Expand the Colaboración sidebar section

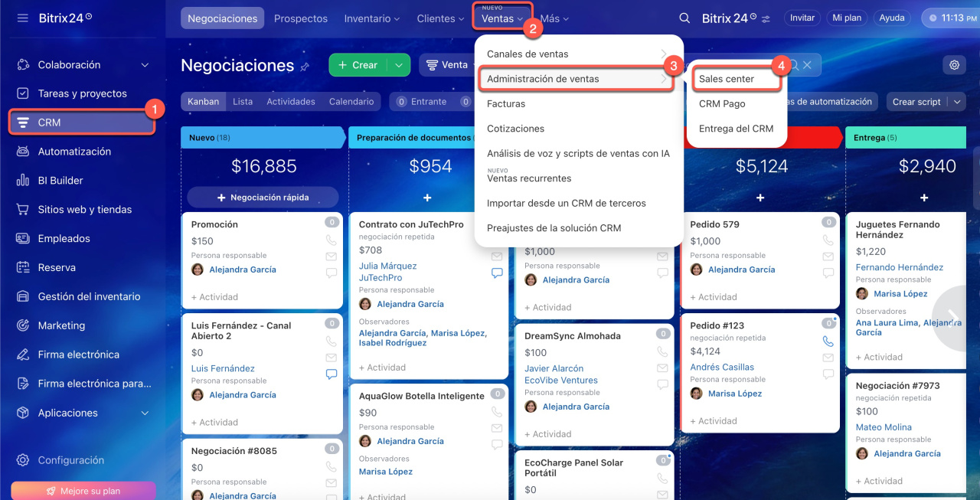[x=145, y=65]
